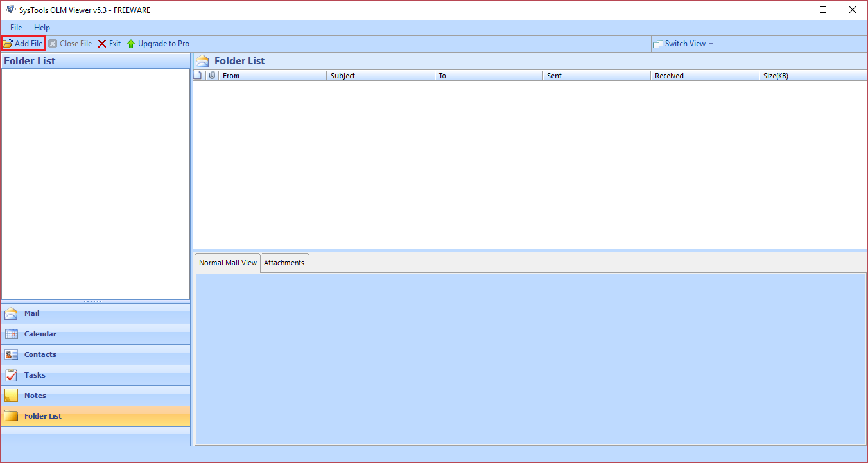868x463 pixels.
Task: Select the Calendar icon in sidebar
Action: point(11,334)
